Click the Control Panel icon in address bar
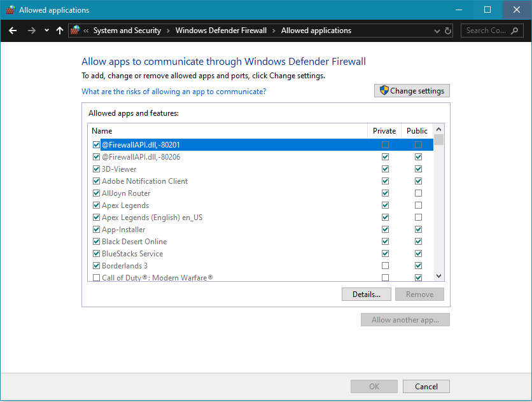 click(x=76, y=31)
